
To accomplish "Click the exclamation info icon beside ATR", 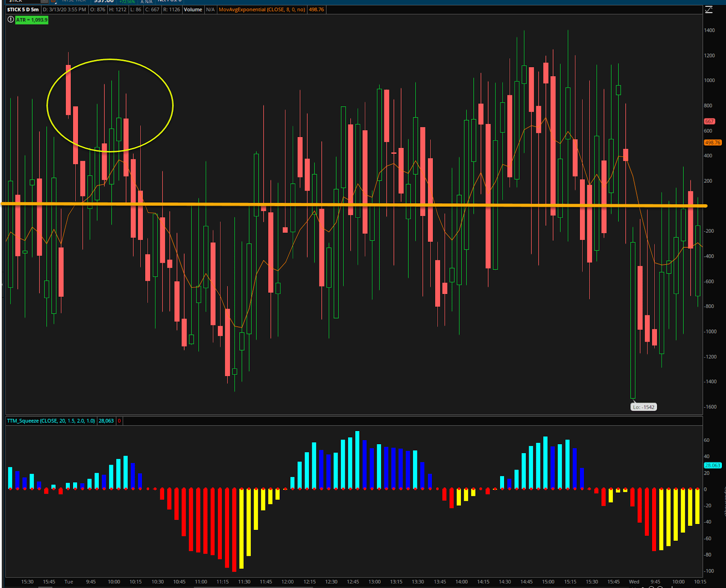I will coord(10,20).
